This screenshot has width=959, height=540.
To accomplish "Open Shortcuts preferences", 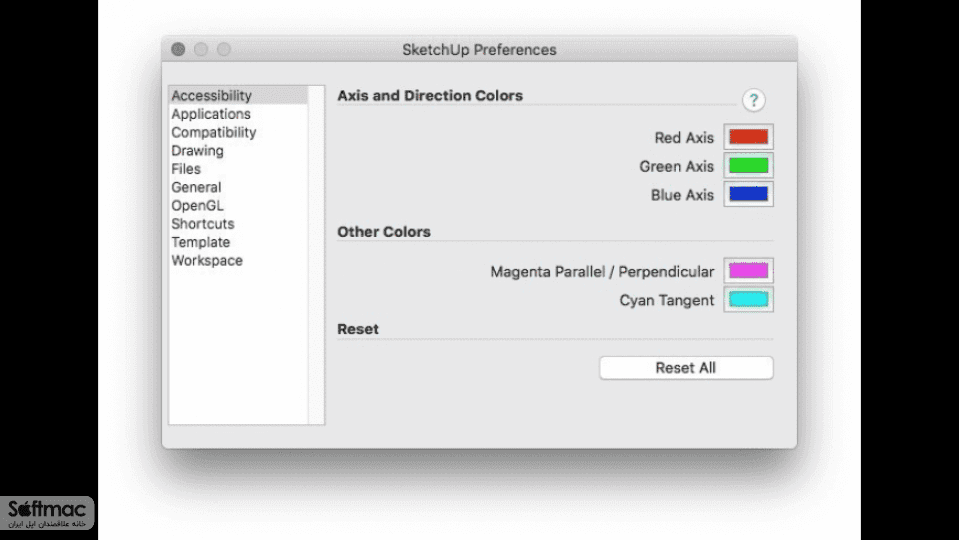I will point(239,224).
